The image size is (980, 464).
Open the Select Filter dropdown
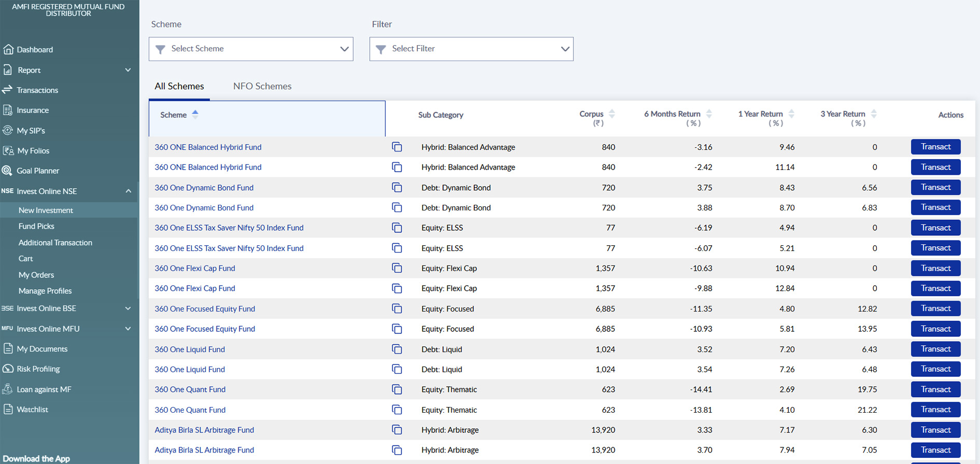[x=471, y=49]
